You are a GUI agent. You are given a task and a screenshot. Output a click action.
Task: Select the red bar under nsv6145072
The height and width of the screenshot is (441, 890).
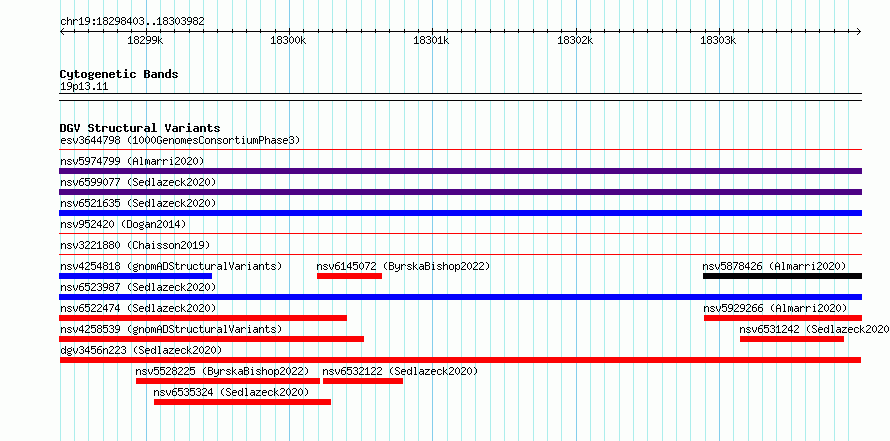349,276
